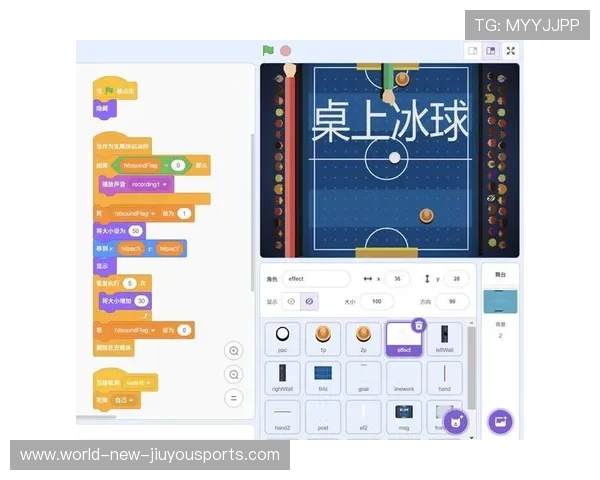Edit the sprite name field 'effect'

coord(316,279)
